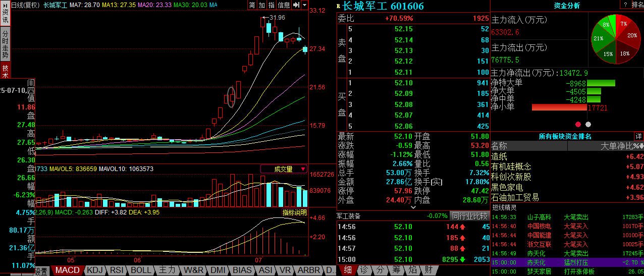Screen dimensions: 644x276
Task: Click the 山子高科 alert row
Action: pyautogui.click(x=567, y=217)
